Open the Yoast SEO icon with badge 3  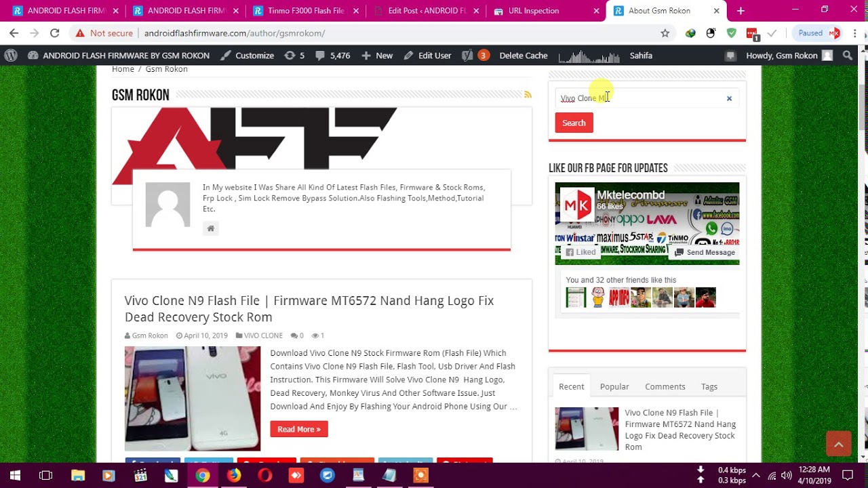coord(475,56)
